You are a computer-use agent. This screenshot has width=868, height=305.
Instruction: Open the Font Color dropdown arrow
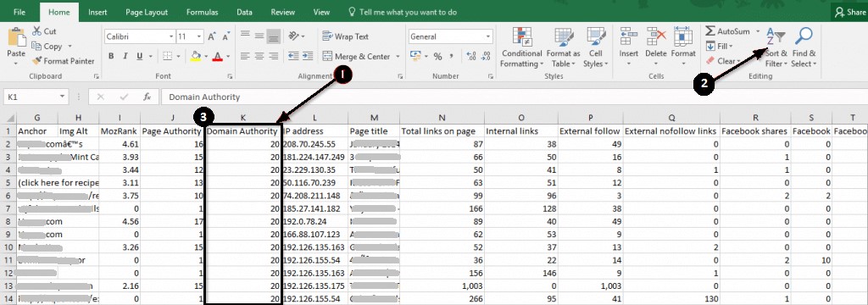click(228, 57)
